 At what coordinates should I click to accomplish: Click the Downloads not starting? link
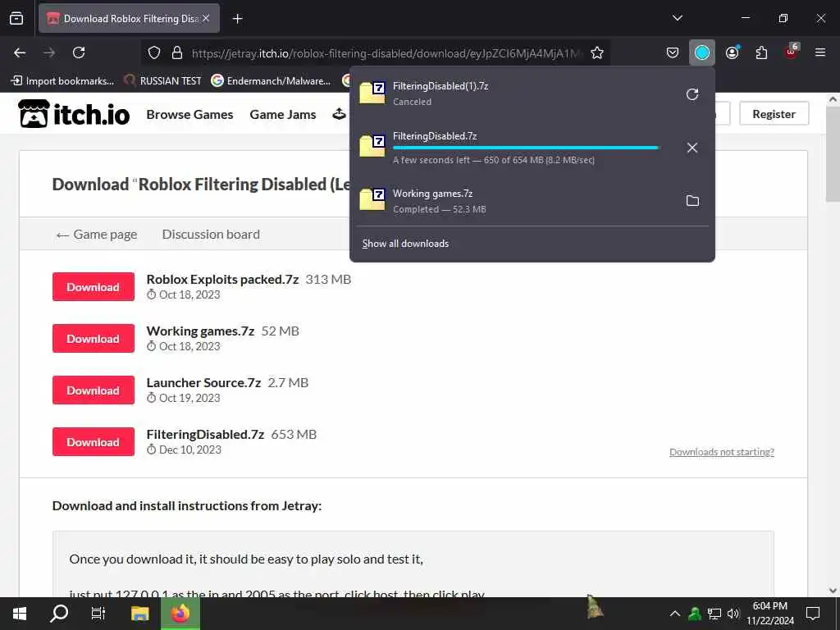[x=722, y=452]
